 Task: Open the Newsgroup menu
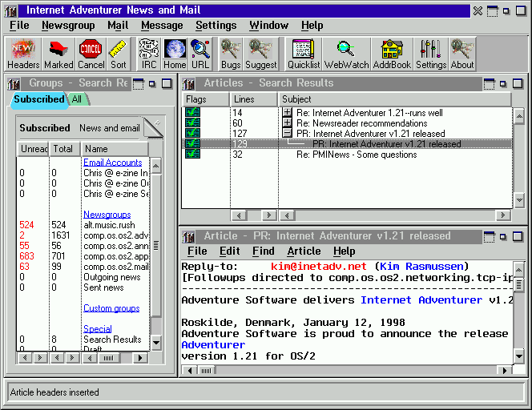pos(68,26)
